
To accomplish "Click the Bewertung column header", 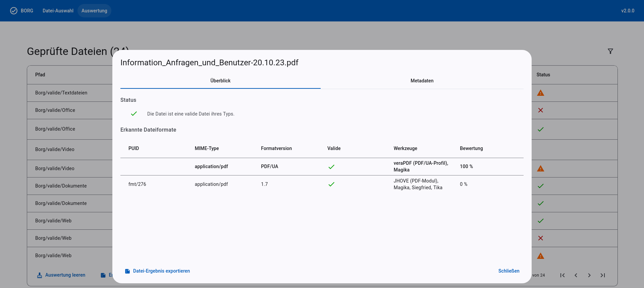I will click(471, 148).
